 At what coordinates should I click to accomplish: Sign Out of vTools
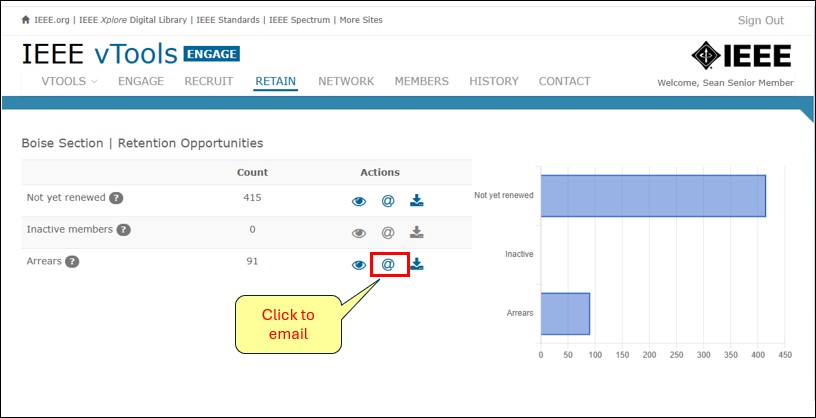[x=760, y=20]
